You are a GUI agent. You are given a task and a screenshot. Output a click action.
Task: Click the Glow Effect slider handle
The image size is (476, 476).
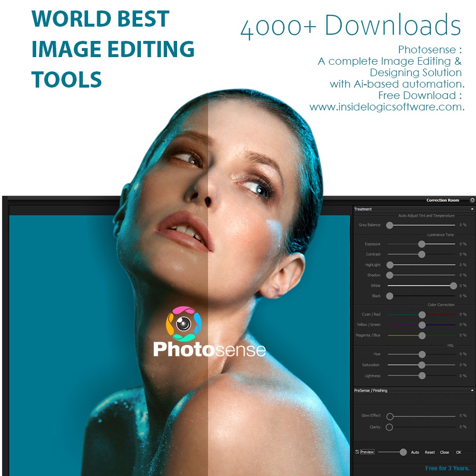pyautogui.click(x=390, y=416)
